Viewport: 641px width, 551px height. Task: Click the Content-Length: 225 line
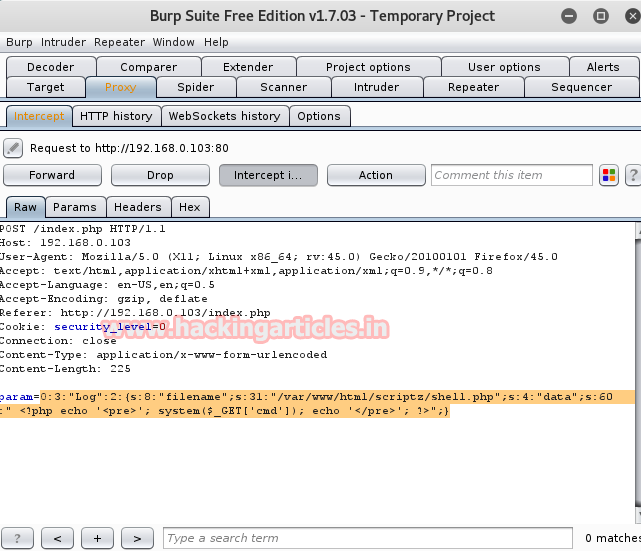(65, 369)
